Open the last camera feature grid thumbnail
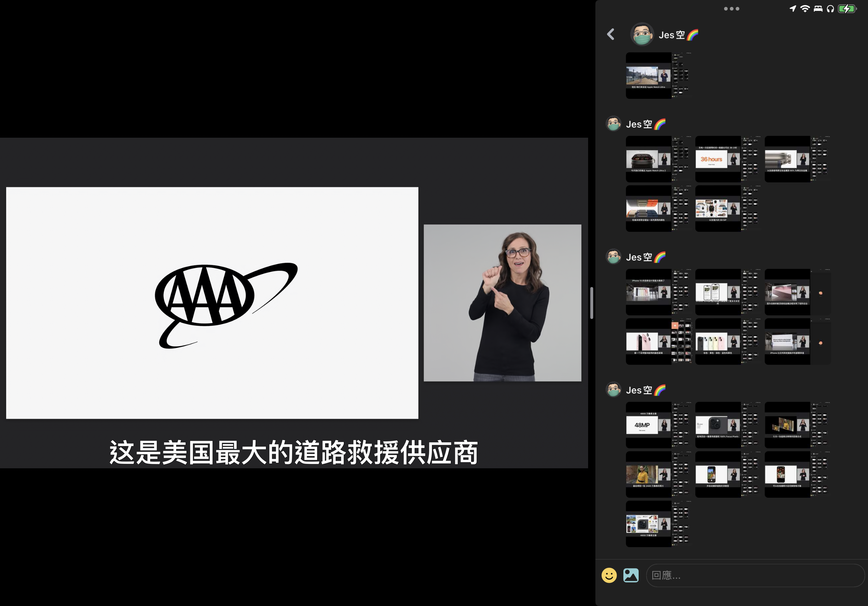The width and height of the screenshot is (868, 606). click(659, 524)
